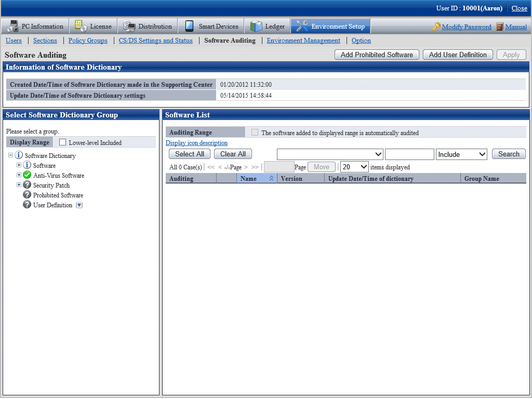Open the Include condition dropdown

(x=461, y=154)
